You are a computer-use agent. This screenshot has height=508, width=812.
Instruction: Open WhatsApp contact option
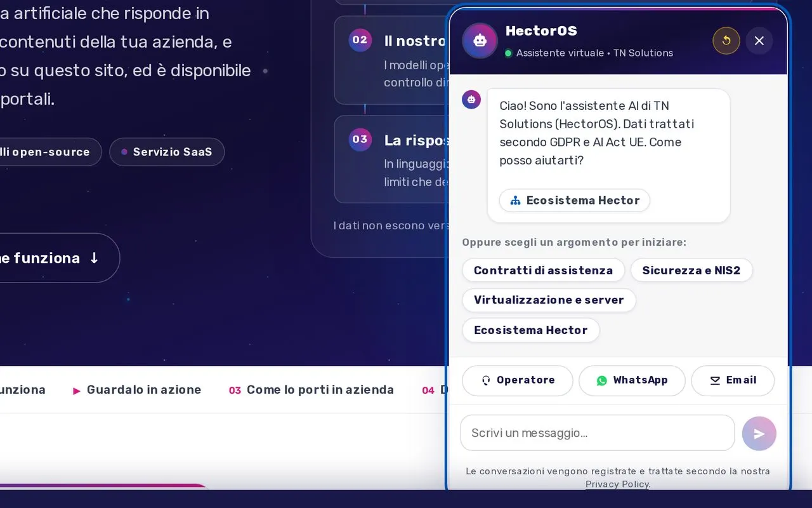pyautogui.click(x=632, y=380)
